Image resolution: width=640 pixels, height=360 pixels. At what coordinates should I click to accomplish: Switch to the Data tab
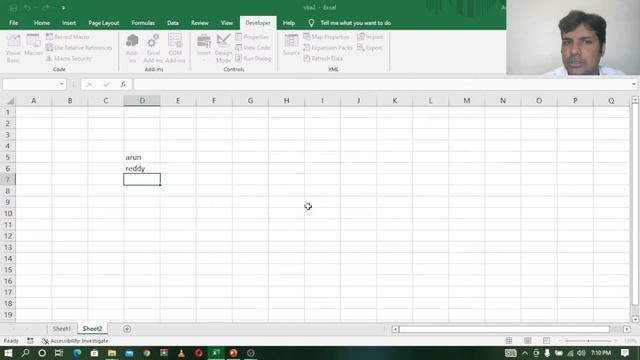tap(173, 23)
